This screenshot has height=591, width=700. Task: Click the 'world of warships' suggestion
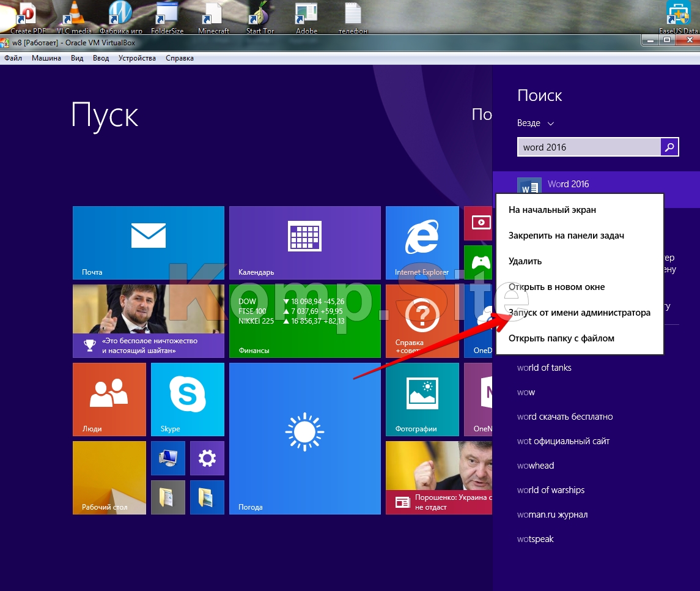550,490
